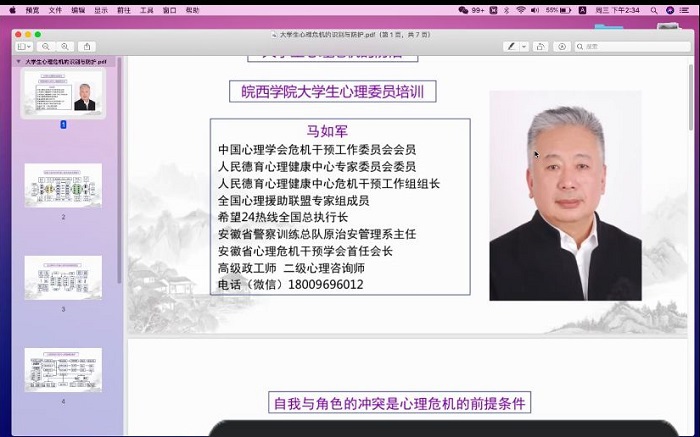This screenshot has width=700, height=437.
Task: Click the WeChat icon in menu bar
Action: coord(463,9)
